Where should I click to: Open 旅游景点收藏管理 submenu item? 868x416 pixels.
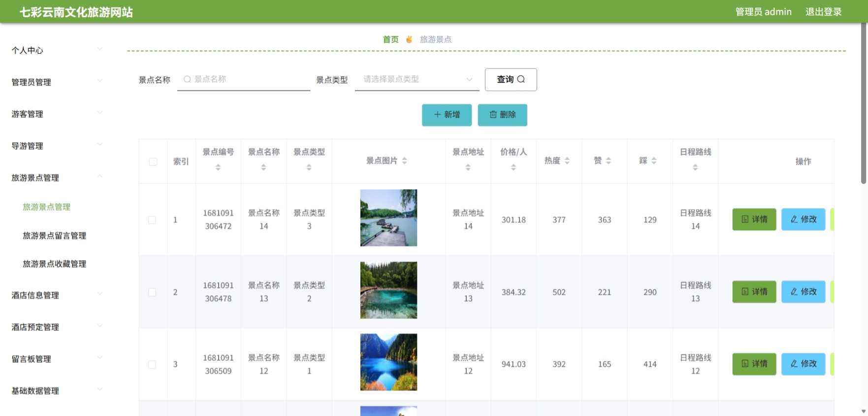[x=55, y=264]
